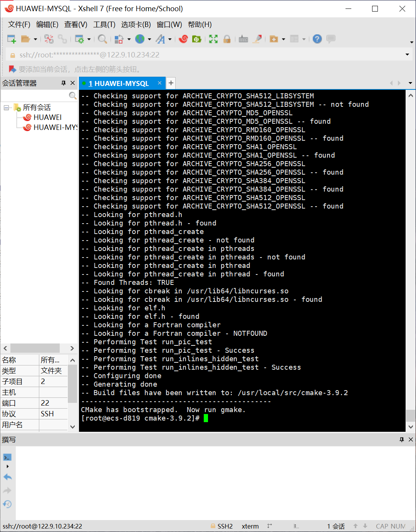
Task: Click the add-current-session bookmark arrow icon
Action: [x=13, y=69]
